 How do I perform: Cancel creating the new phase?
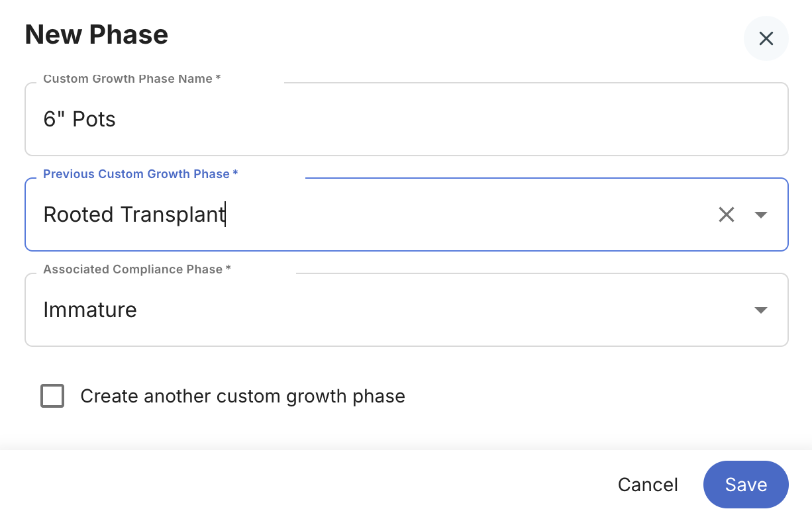coord(648,485)
